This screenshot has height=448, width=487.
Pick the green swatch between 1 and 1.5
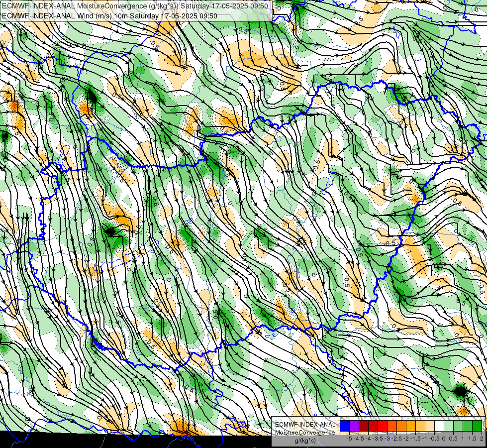[468, 426]
